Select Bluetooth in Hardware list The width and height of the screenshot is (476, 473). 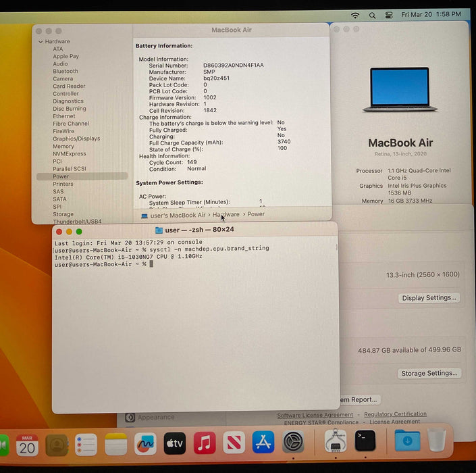65,71
